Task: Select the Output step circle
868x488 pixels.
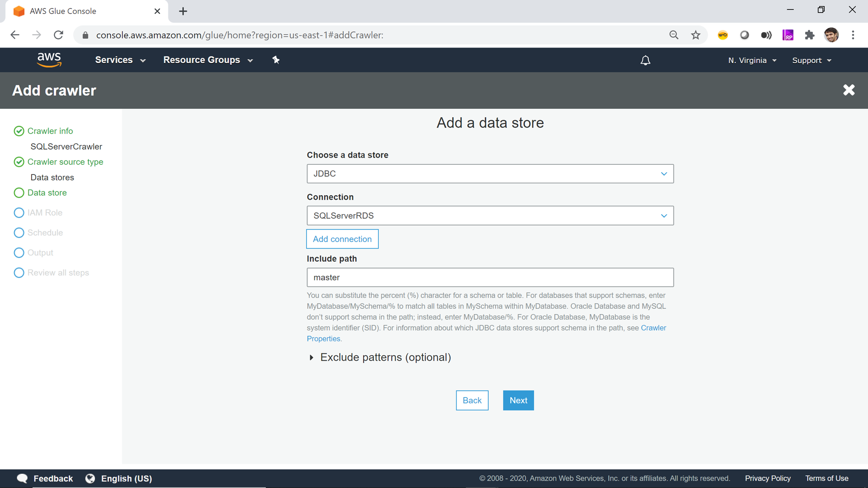Action: pos(19,252)
